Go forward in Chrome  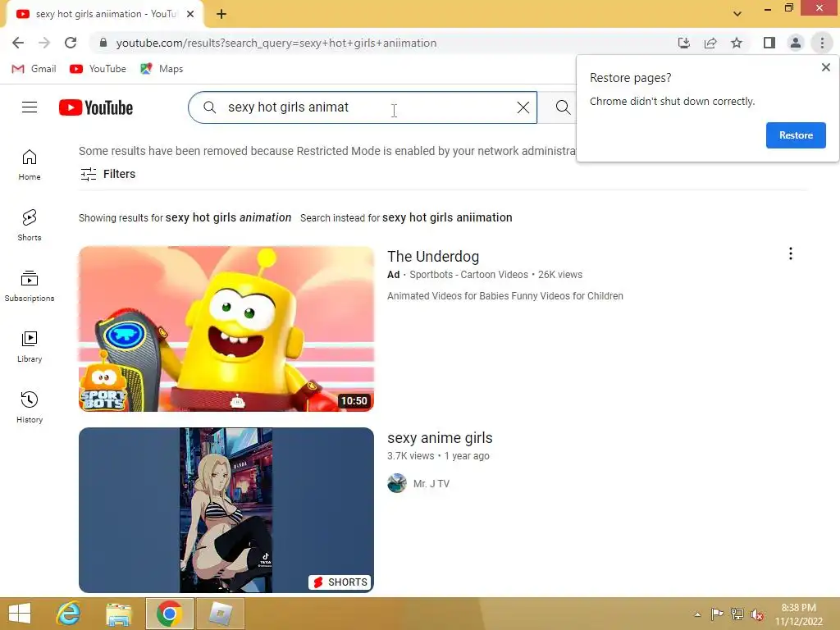point(44,43)
